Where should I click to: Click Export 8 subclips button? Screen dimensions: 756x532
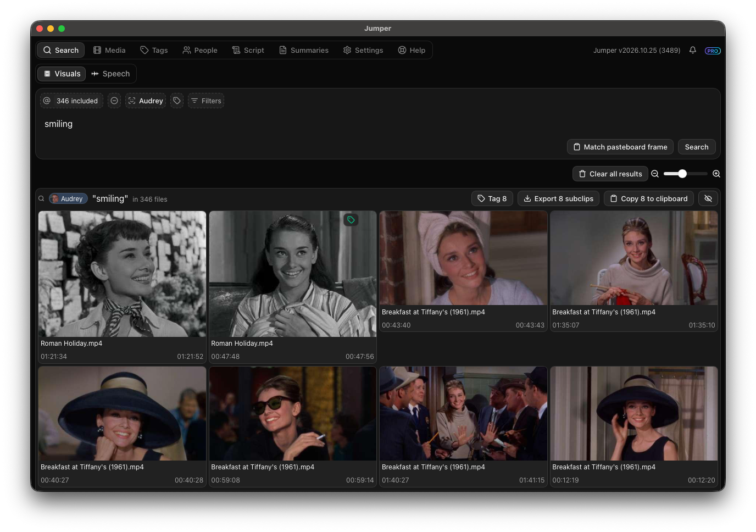click(558, 198)
